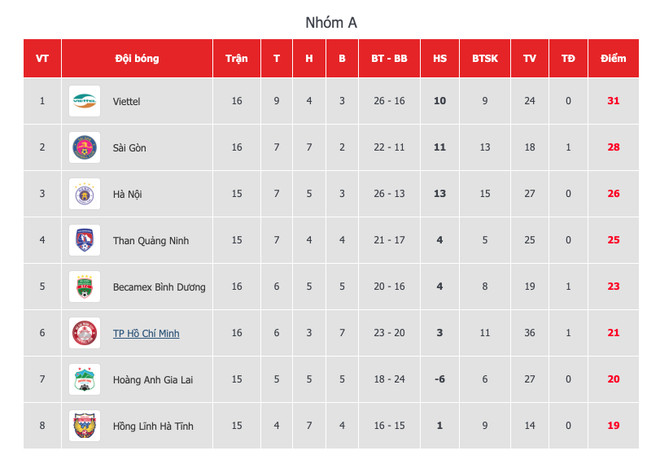
Task: Click the BTSK column header
Action: (x=485, y=58)
